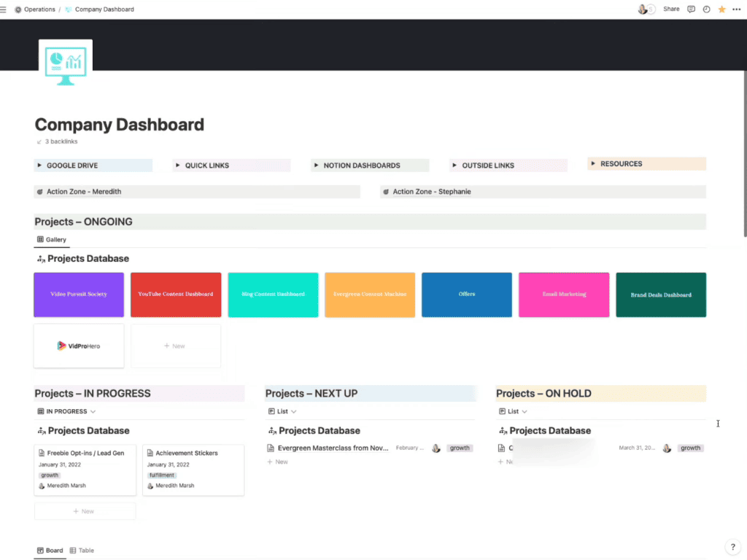This screenshot has width=747, height=560.
Task: Add New item in NEXT UP list
Action: pyautogui.click(x=278, y=462)
